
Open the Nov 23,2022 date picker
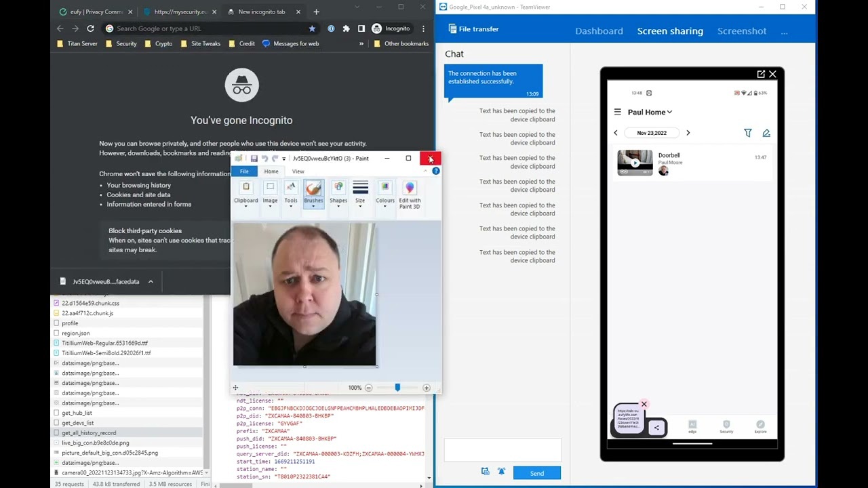click(652, 133)
